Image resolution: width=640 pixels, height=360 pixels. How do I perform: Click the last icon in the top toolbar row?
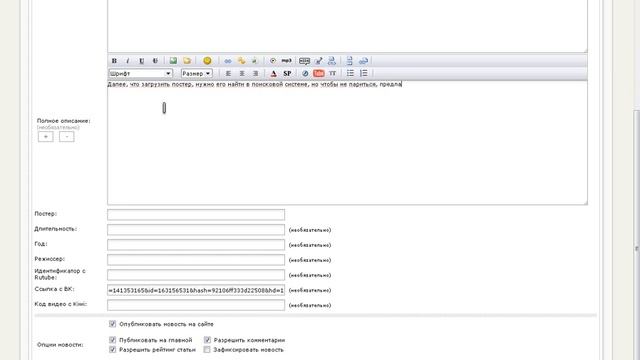click(x=363, y=61)
